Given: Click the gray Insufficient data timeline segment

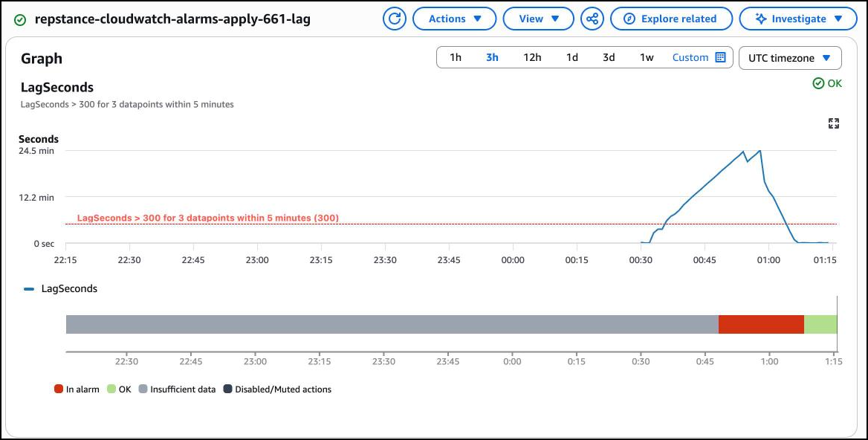Looking at the screenshot, I should (392, 324).
